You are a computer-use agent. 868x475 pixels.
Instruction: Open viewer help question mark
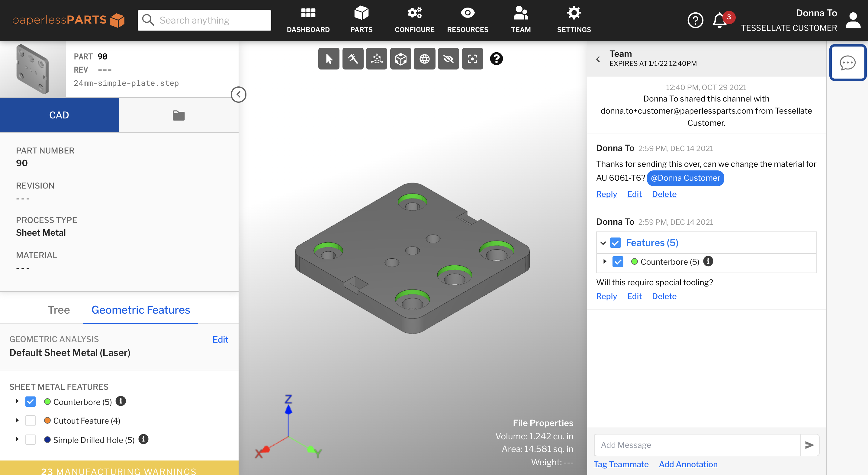[x=496, y=59]
